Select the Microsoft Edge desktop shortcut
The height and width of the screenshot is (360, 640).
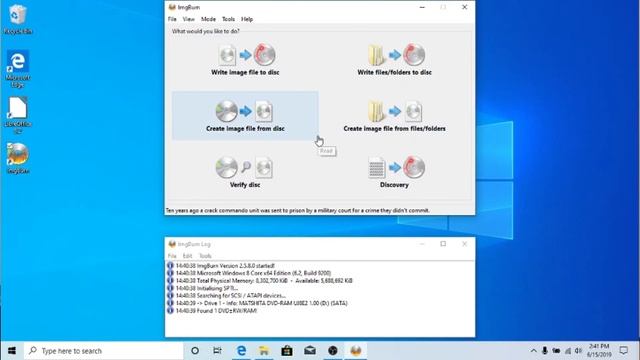18,69
